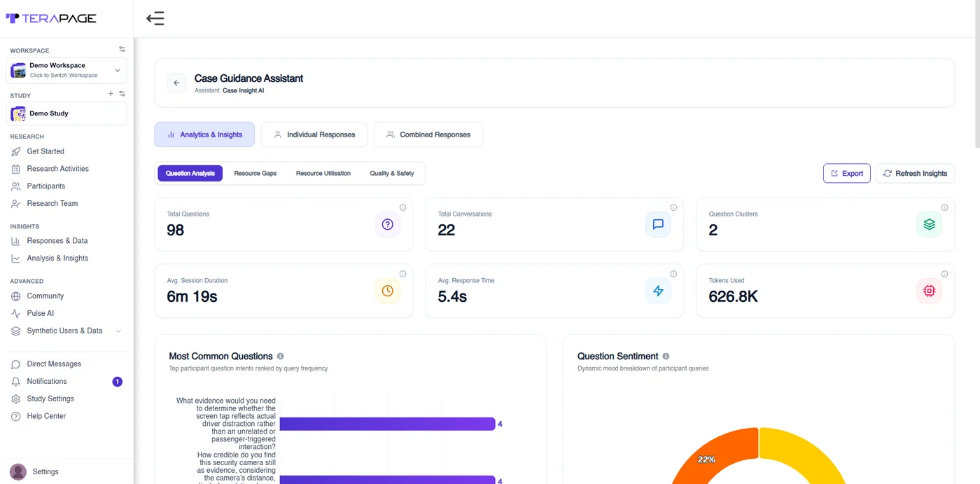The width and height of the screenshot is (980, 484).
Task: Click the 5.4s response time value
Action: point(452,297)
